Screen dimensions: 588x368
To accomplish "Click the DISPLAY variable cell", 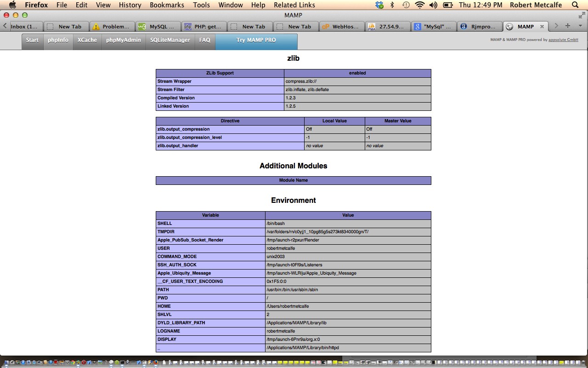I will 211,339.
